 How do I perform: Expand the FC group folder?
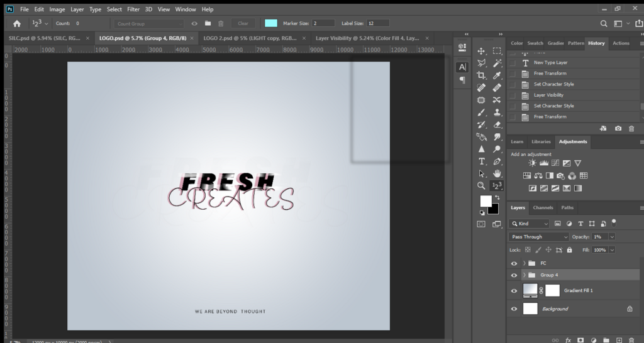pyautogui.click(x=525, y=263)
